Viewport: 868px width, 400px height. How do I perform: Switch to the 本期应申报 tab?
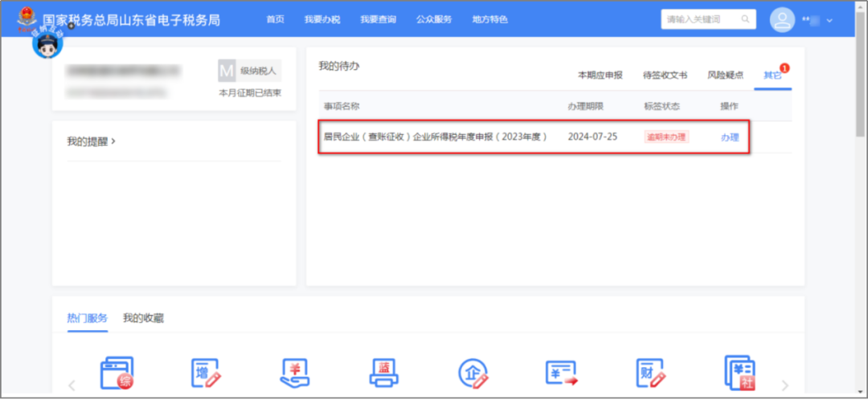click(600, 76)
